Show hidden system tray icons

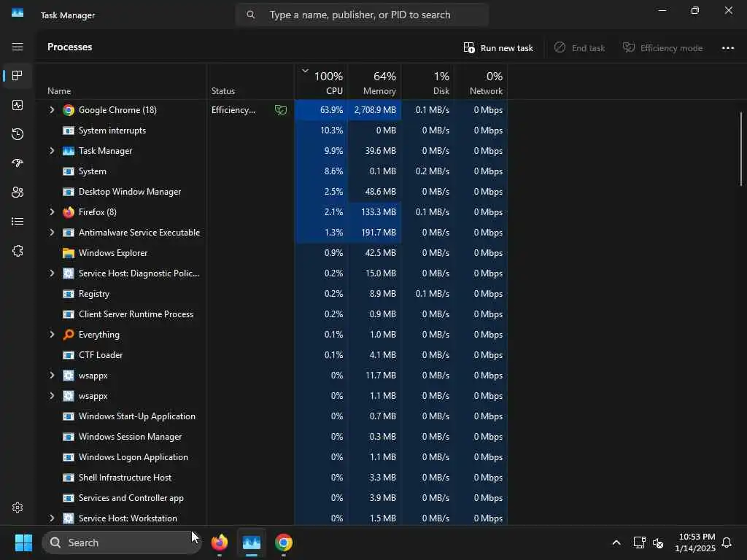click(x=616, y=542)
